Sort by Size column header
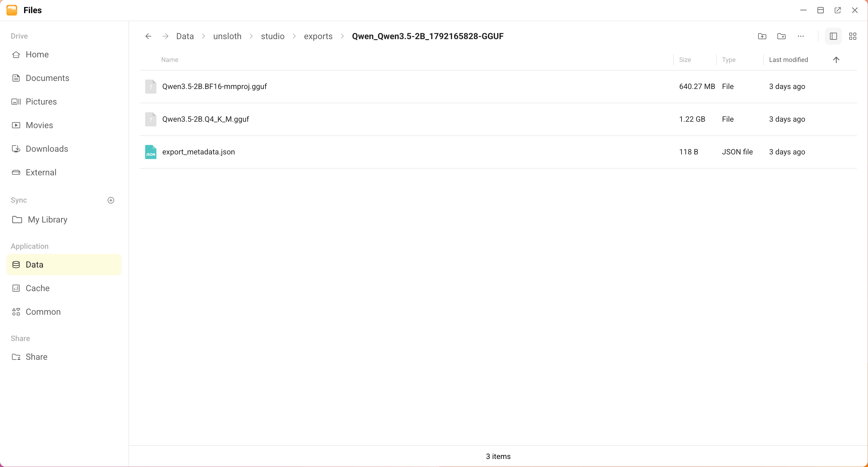The height and width of the screenshot is (467, 868). coord(685,60)
